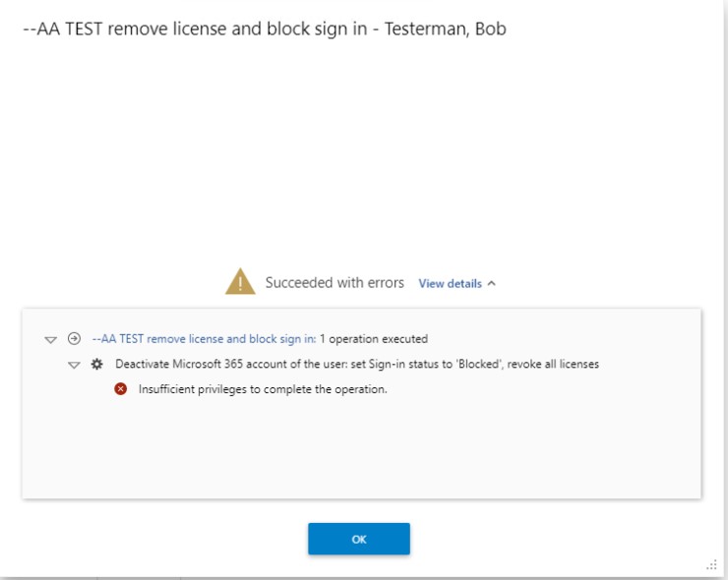728x580 pixels.
Task: Collapse details using the chevron beside View details
Action: 492,283
